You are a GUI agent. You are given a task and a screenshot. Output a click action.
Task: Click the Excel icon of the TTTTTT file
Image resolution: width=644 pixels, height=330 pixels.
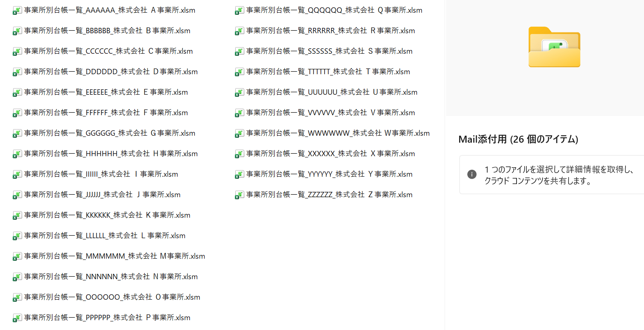239,72
